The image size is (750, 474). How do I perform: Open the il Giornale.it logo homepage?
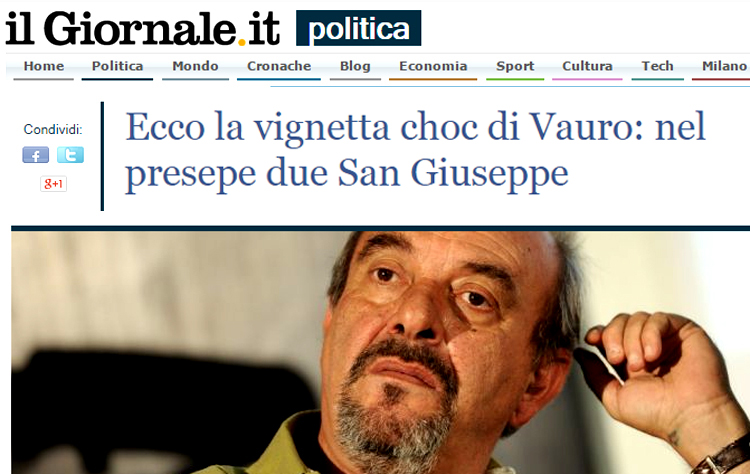point(143,29)
